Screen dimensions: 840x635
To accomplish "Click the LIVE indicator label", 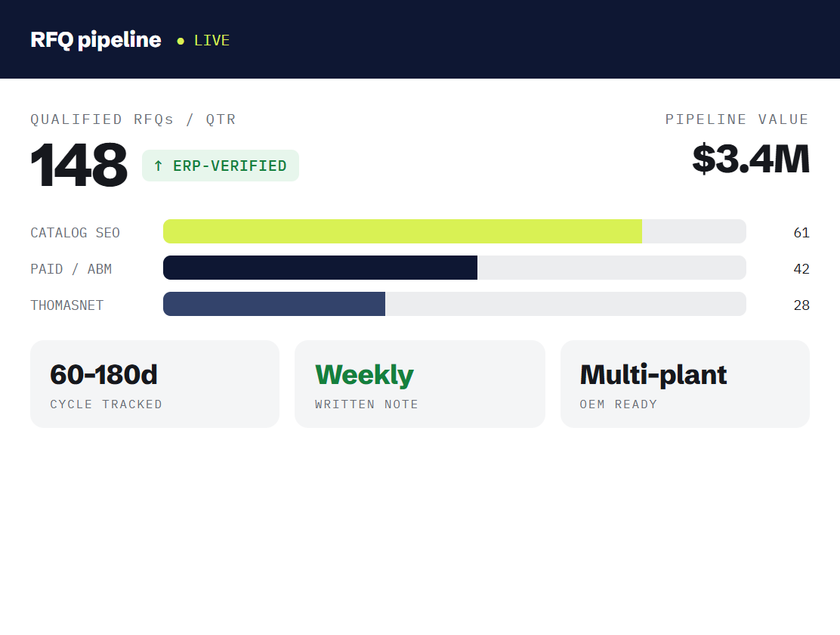I will [212, 40].
